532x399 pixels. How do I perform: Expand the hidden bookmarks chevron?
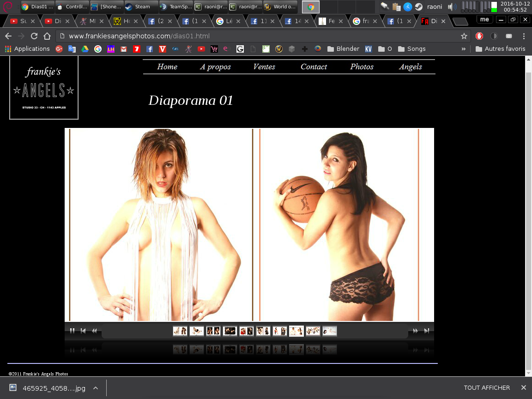click(464, 49)
